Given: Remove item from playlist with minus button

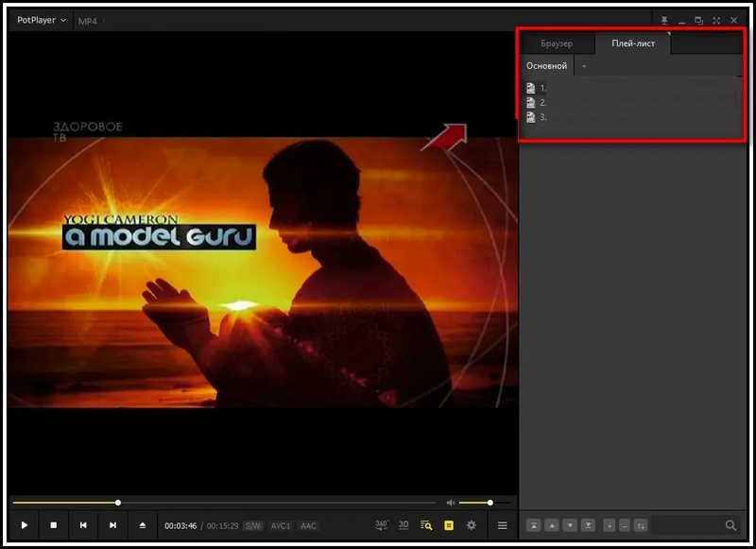Looking at the screenshot, I should (x=625, y=525).
